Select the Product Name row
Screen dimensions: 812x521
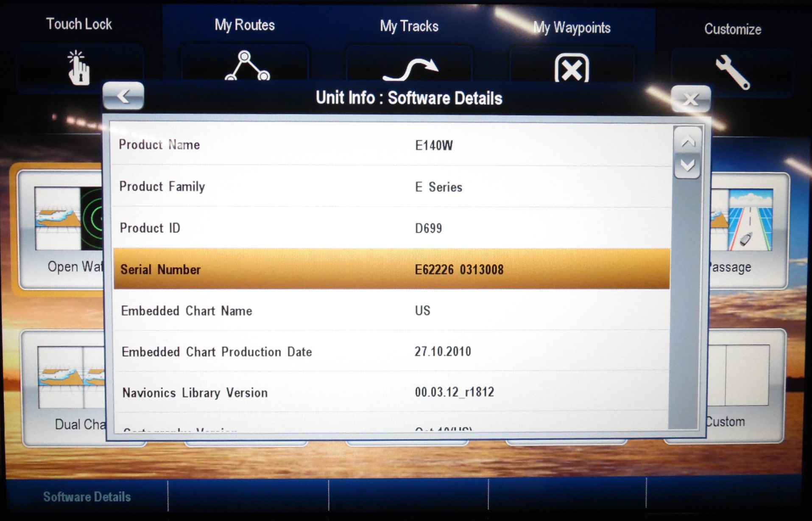coord(391,145)
